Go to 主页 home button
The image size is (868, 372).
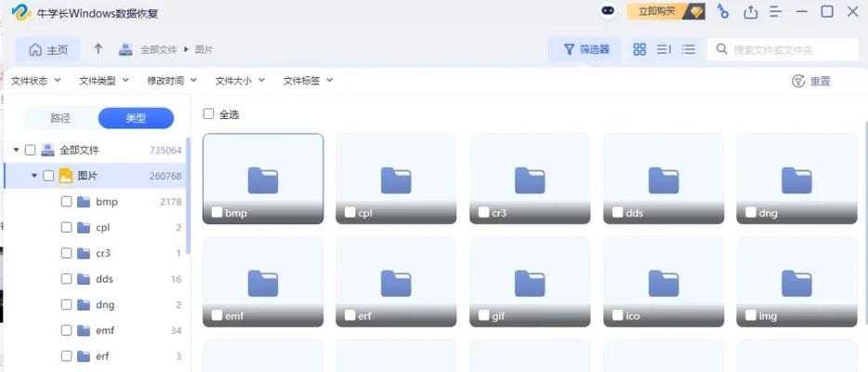pyautogui.click(x=48, y=50)
